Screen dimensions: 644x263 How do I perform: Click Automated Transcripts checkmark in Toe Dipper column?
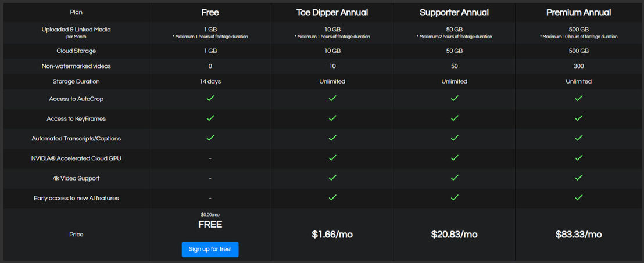coord(332,138)
